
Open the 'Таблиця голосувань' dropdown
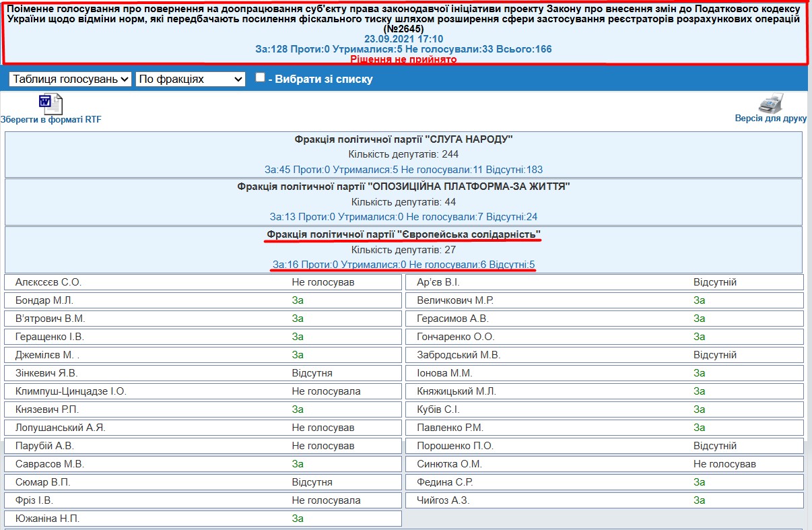click(71, 79)
